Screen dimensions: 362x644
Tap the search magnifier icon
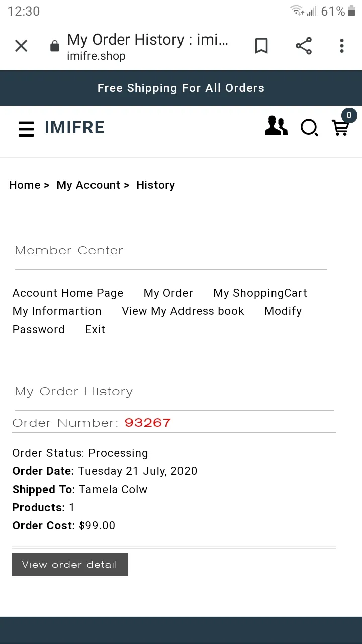click(309, 128)
